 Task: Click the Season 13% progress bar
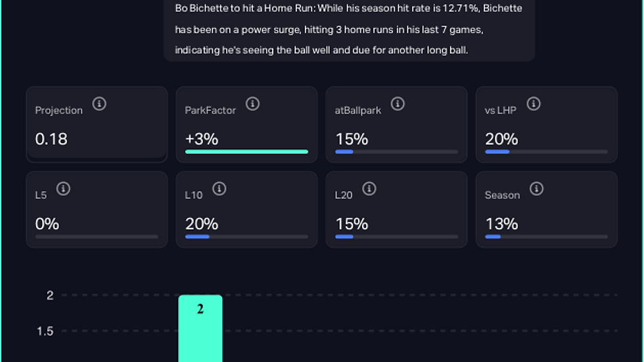[x=546, y=237]
